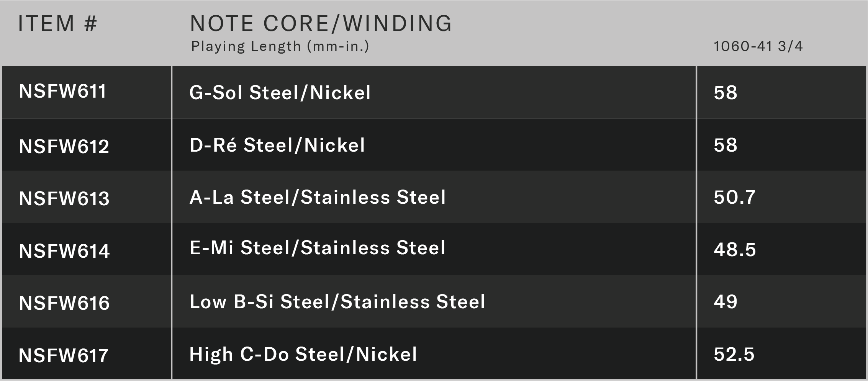
Task: Click the Playing Length (mm-in.) subheading
Action: pyautogui.click(x=280, y=46)
